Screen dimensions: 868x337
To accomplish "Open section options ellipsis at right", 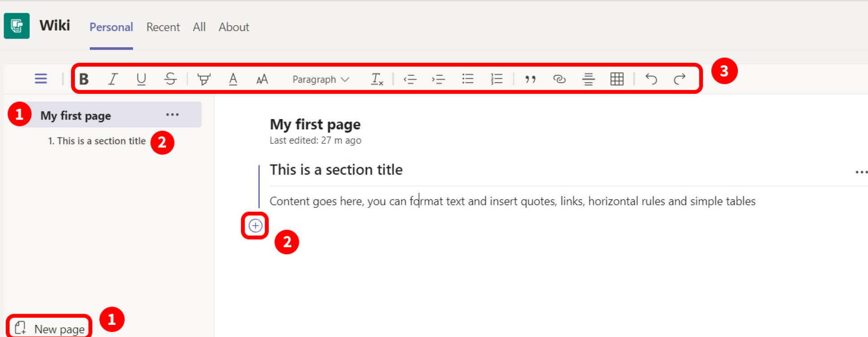I will tap(861, 172).
